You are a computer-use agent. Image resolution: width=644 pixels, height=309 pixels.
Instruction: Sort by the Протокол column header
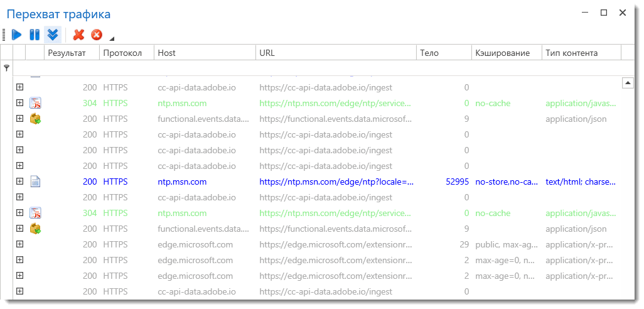click(x=123, y=53)
